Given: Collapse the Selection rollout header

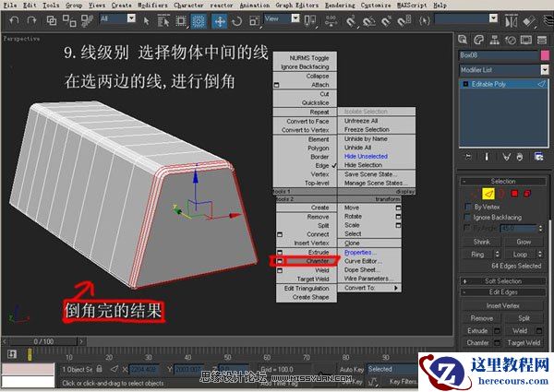Looking at the screenshot, I should (503, 182).
